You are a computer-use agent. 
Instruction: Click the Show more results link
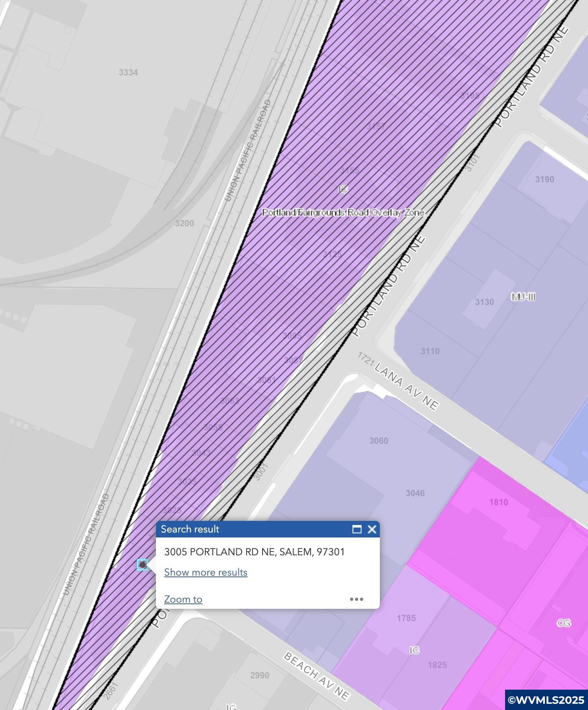pos(206,572)
